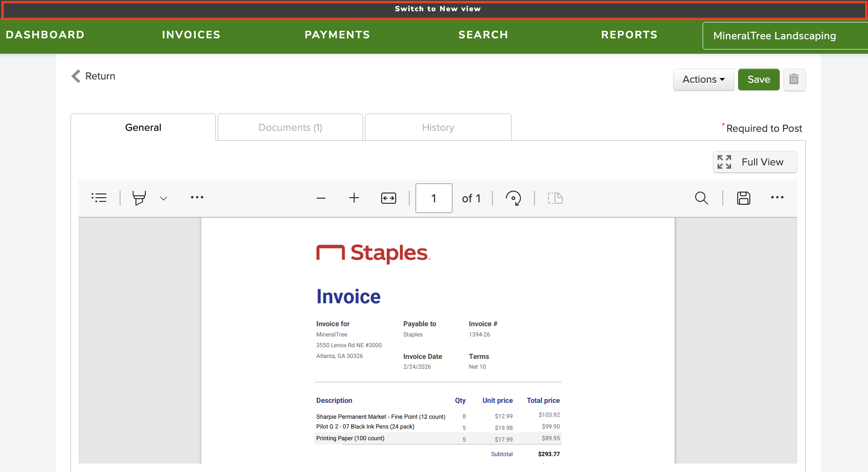The width and height of the screenshot is (868, 472).
Task: Open Full View of the document
Action: [x=755, y=162]
